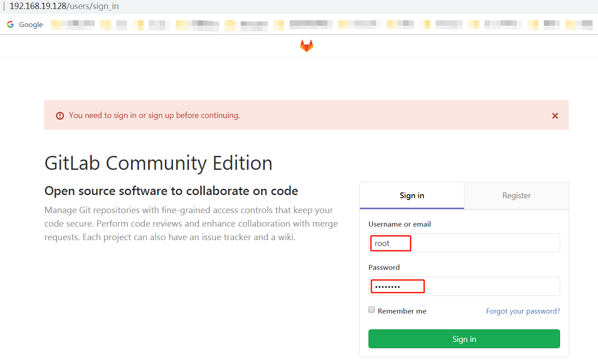Click the alert warning icon
Viewport: 598px width, 364px height.
tap(60, 116)
